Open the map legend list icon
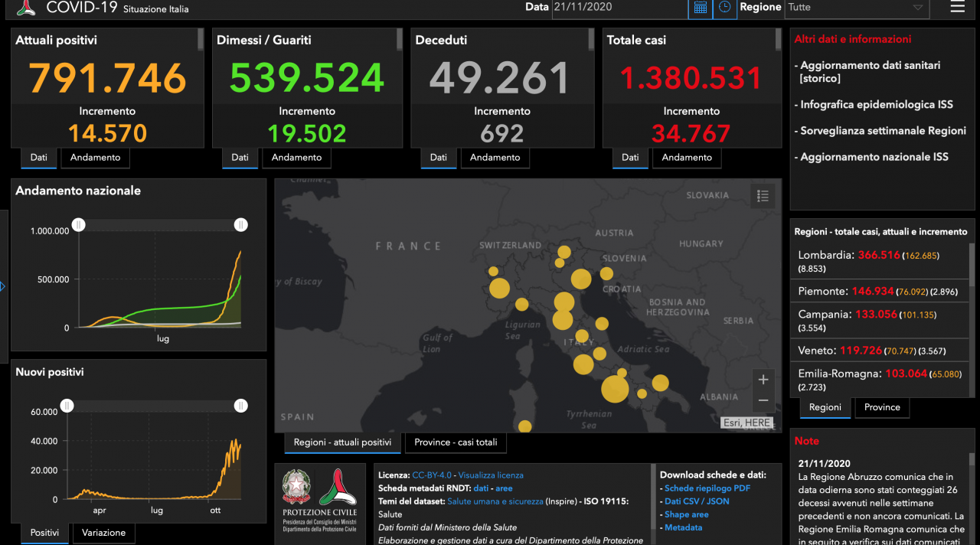The image size is (980, 545). point(763,196)
